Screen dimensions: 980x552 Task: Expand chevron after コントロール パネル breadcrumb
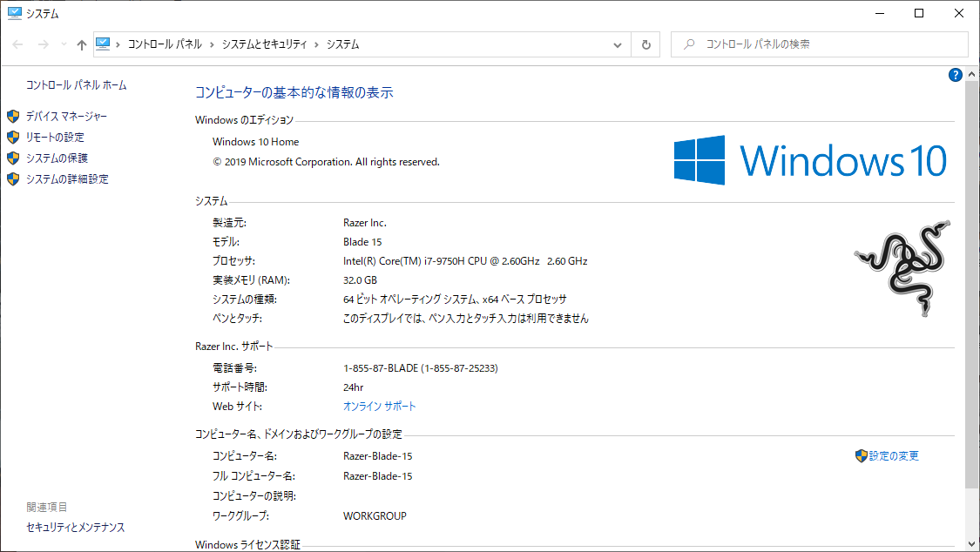tap(212, 44)
